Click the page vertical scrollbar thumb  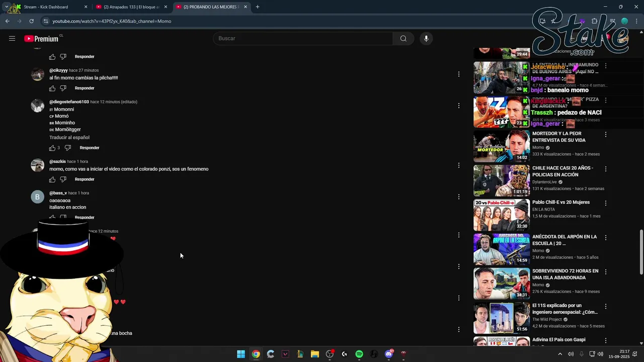(x=641, y=252)
